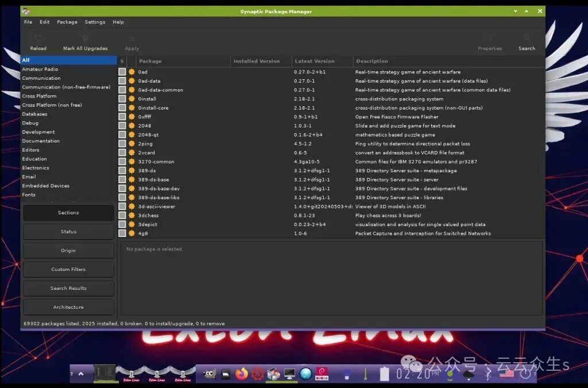Open the Settings menu
The image size is (588, 388).
pyautogui.click(x=95, y=22)
